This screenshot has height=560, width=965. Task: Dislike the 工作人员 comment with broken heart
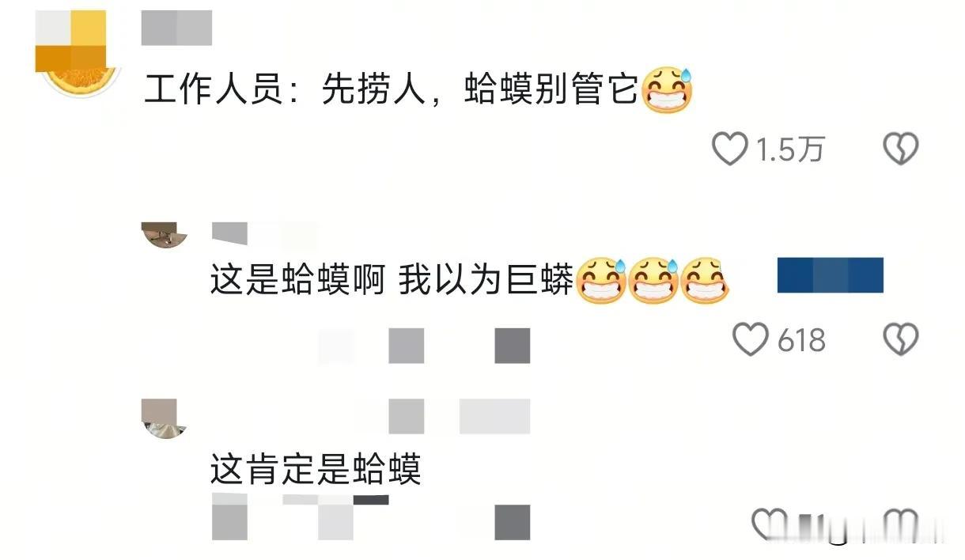(900, 149)
